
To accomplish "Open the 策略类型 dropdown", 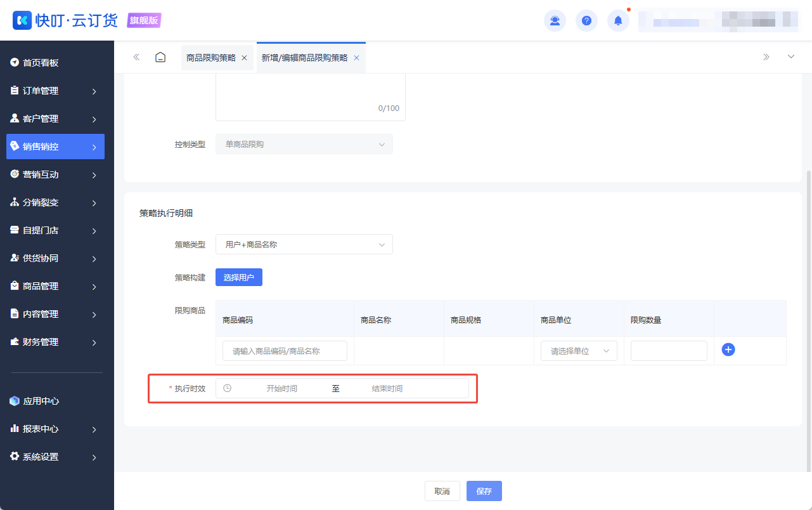I will [304, 244].
